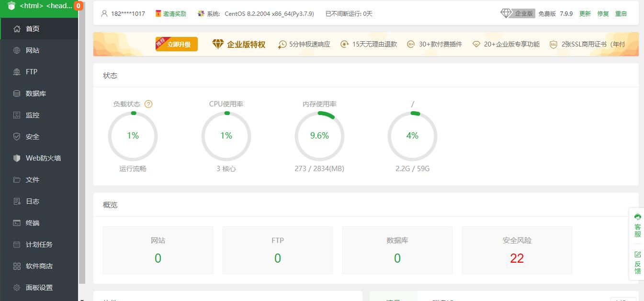This screenshot has height=301, width=644.
Task: Click the root disk gauge showing 4%
Action: [x=412, y=136]
